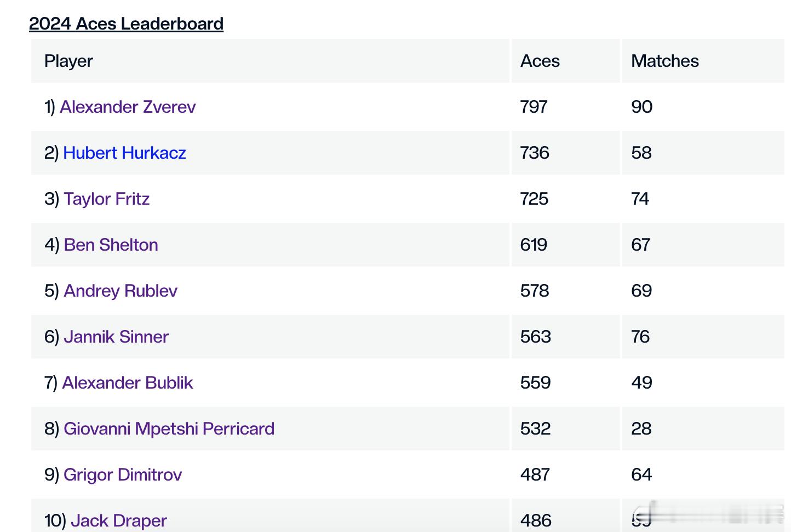791x532 pixels.
Task: Open the Taylor Fritz player page
Action: click(x=106, y=199)
